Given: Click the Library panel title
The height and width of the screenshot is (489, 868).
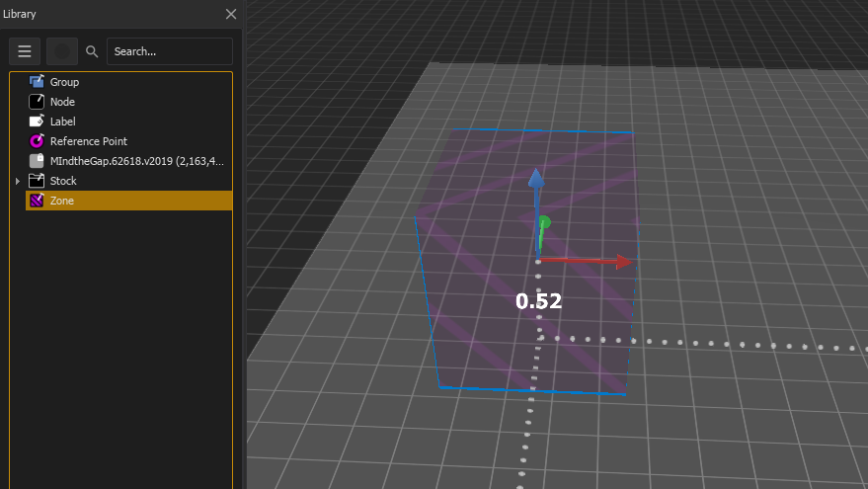Looking at the screenshot, I should [x=19, y=14].
